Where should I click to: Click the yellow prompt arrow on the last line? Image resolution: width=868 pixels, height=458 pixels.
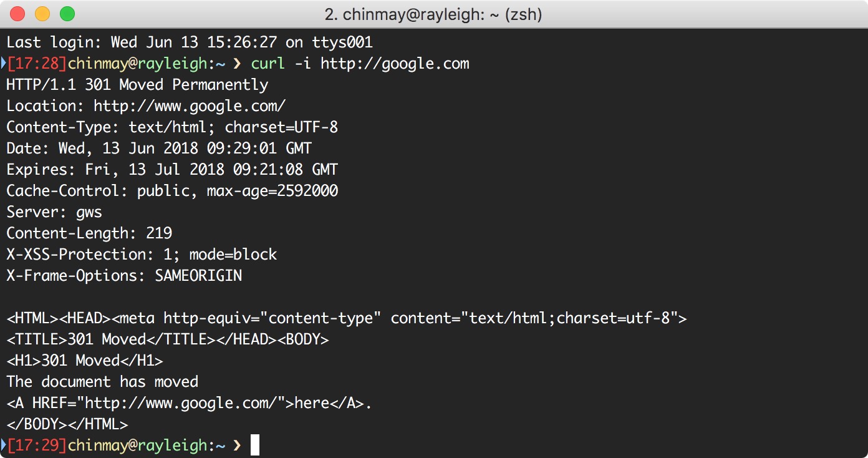click(236, 446)
